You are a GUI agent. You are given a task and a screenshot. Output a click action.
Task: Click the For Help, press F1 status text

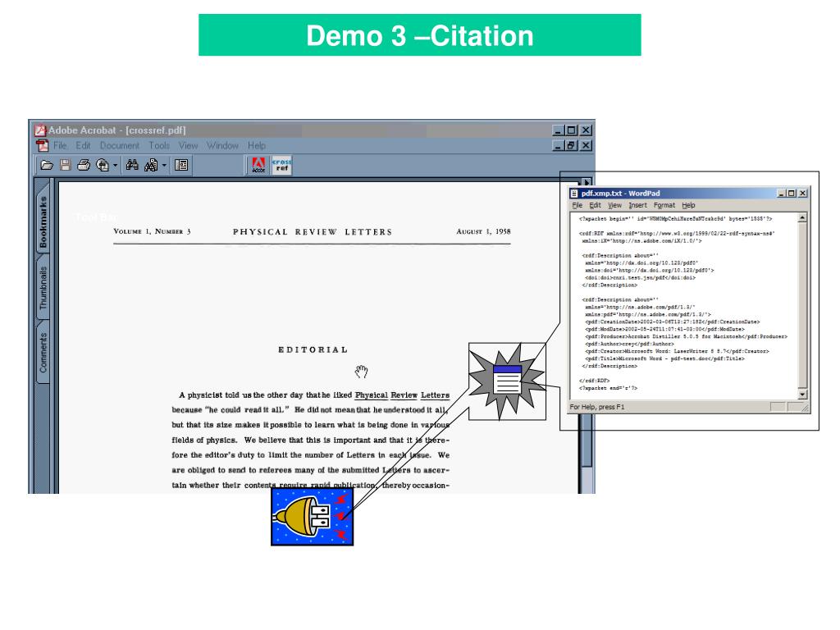click(597, 407)
